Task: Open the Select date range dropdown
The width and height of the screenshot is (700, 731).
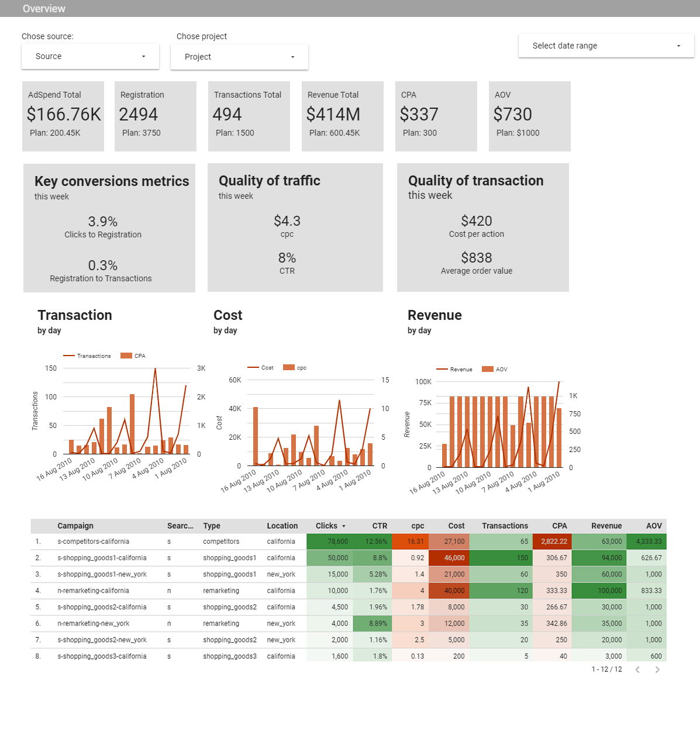Action: pyautogui.click(x=606, y=46)
